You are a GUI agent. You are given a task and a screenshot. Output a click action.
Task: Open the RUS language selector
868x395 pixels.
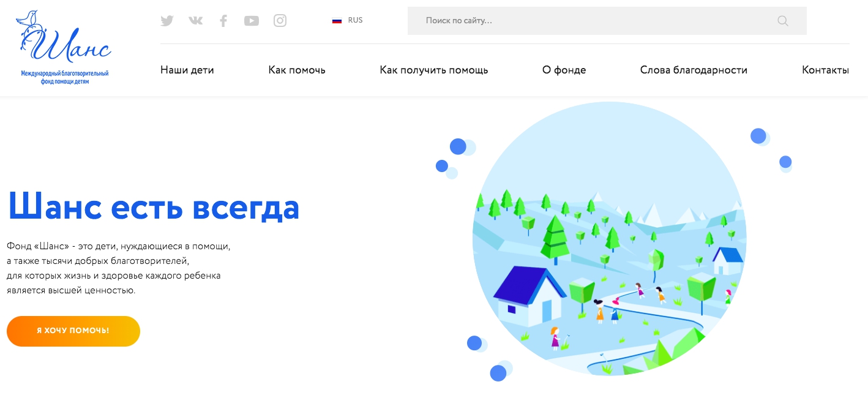point(348,20)
